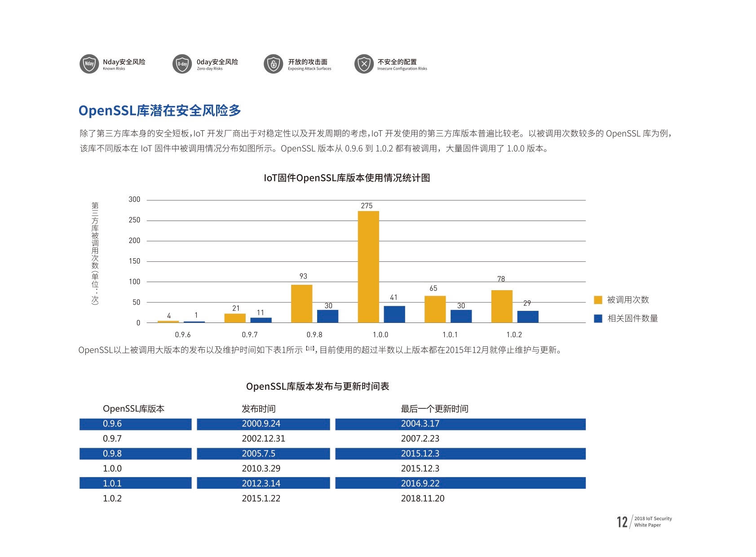Click the blue bar above version 1.0.1
The width and height of the screenshot is (756, 557).
click(x=461, y=316)
